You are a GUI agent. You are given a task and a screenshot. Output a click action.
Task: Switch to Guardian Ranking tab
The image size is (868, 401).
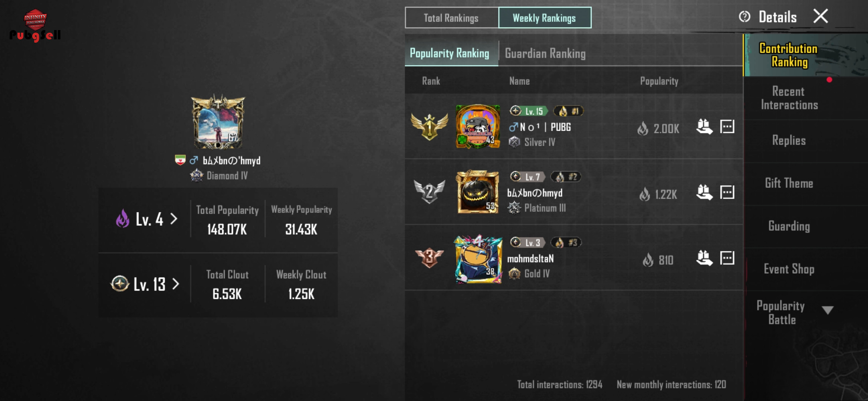(x=545, y=53)
